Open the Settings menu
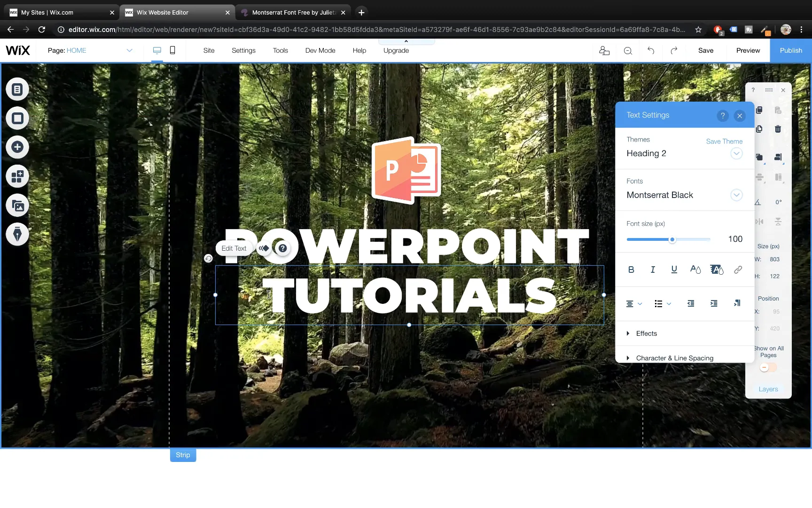Image resolution: width=812 pixels, height=508 pixels. 243,50
